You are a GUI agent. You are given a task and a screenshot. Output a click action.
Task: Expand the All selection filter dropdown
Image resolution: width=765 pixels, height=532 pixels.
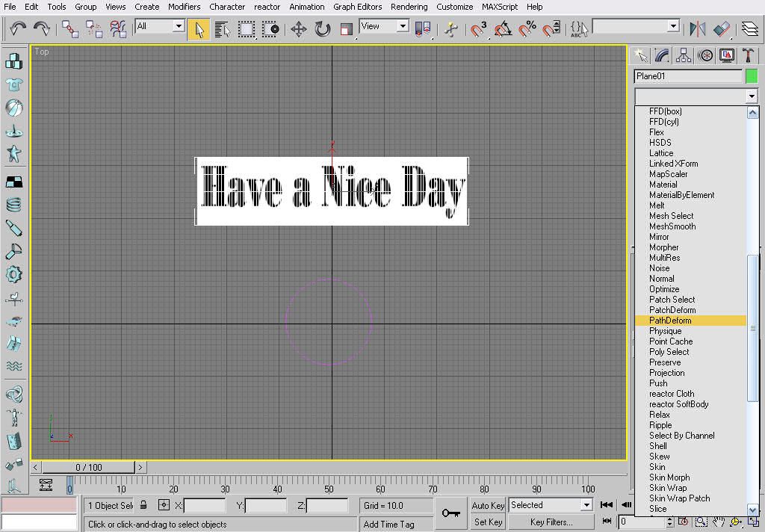(160, 26)
